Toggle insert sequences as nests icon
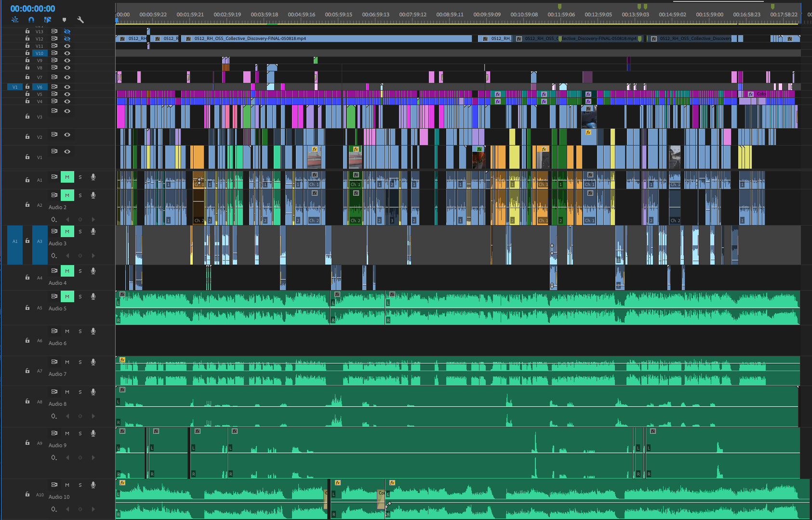This screenshot has height=520, width=812. (x=15, y=20)
